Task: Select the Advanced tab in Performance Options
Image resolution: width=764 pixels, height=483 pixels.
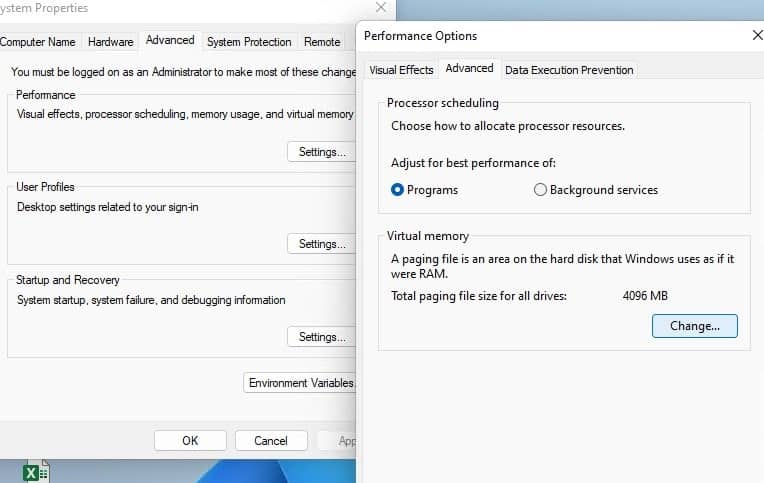Action: tap(469, 69)
